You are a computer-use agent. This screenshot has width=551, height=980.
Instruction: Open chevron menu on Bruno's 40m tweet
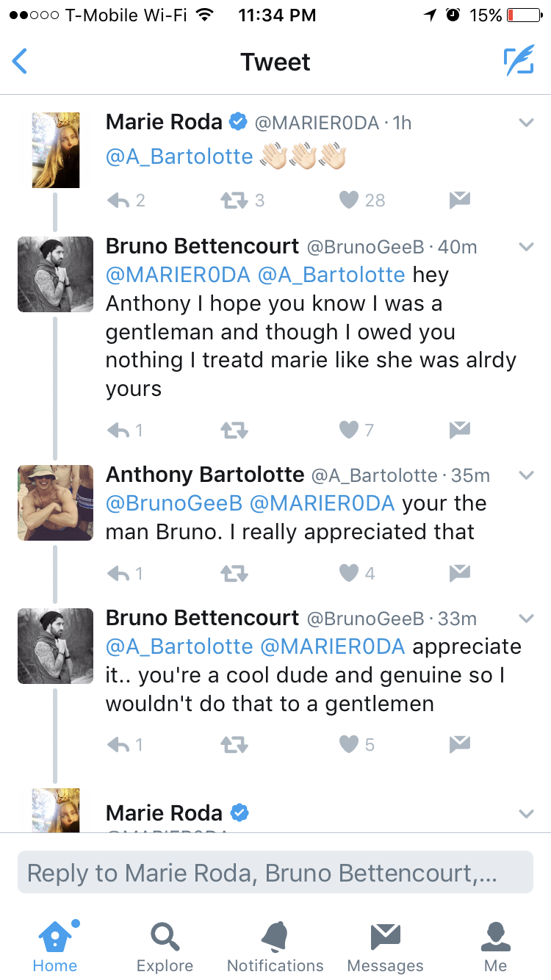(526, 247)
